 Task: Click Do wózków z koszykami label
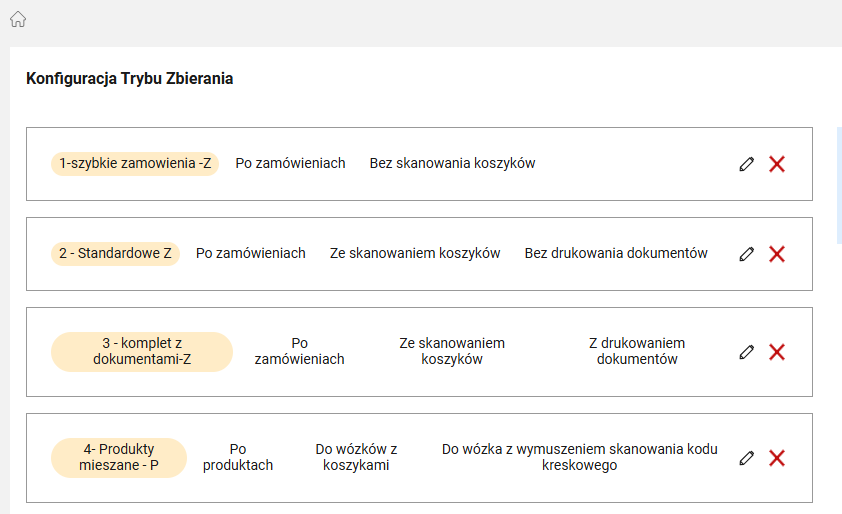pyautogui.click(x=356, y=457)
